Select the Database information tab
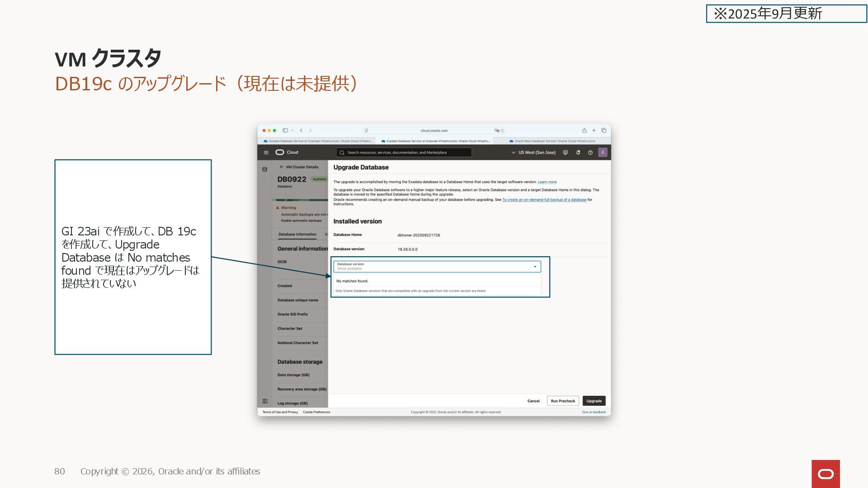 [297, 235]
